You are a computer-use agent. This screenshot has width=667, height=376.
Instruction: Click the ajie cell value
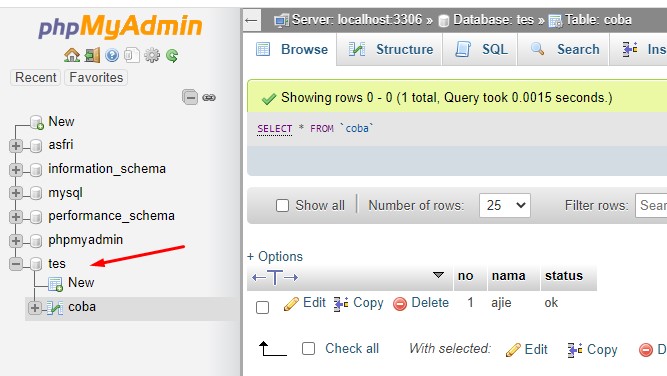pyautogui.click(x=501, y=303)
